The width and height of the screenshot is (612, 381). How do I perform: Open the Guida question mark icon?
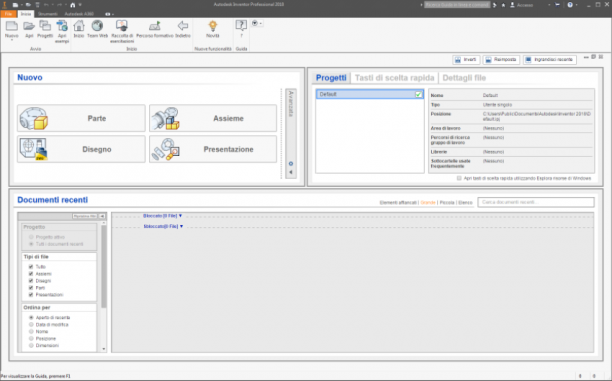pyautogui.click(x=241, y=26)
